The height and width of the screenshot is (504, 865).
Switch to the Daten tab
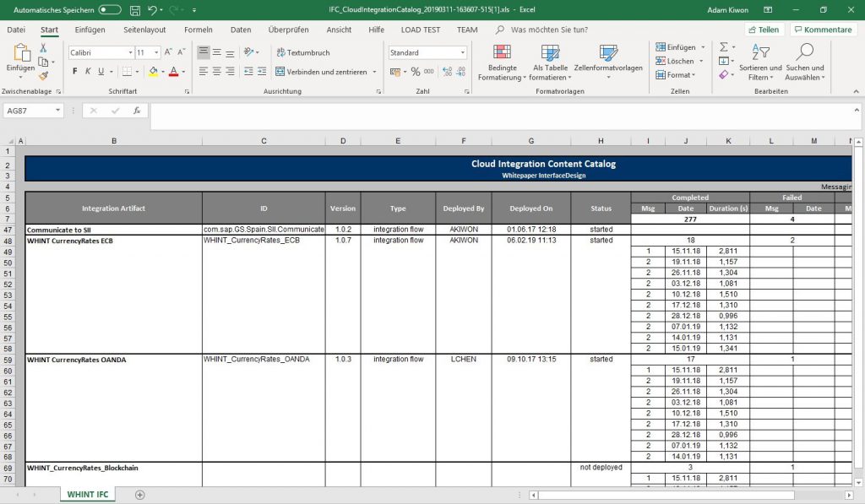(241, 30)
